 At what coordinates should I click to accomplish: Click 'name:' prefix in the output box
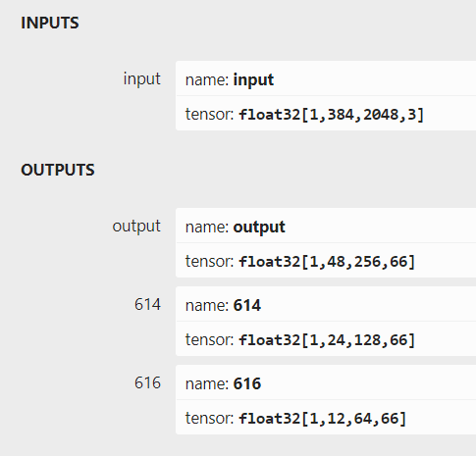pos(207,228)
